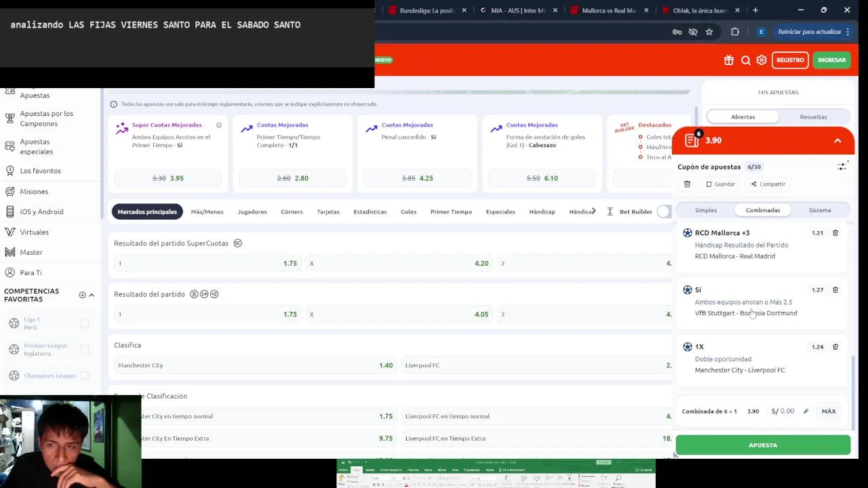Click the MÁX stake button
Image resolution: width=868 pixels, height=488 pixels.
click(x=829, y=411)
